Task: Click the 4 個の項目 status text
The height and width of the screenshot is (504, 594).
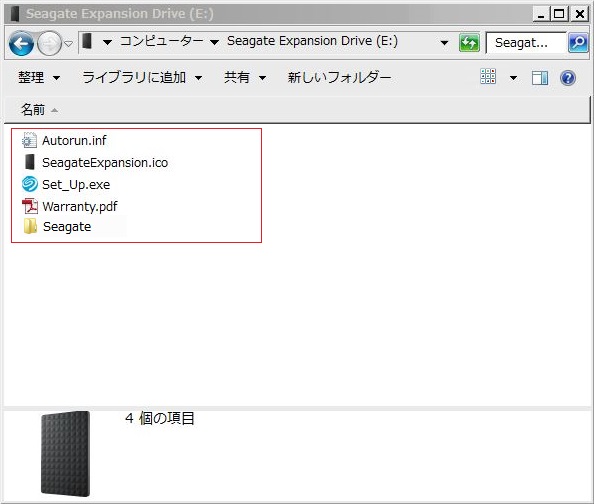Action: (x=159, y=418)
